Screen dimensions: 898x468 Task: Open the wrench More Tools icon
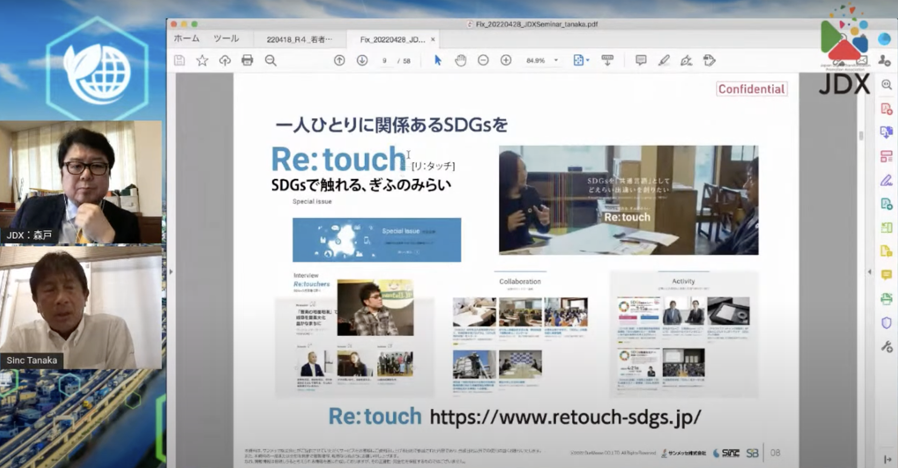click(x=887, y=347)
